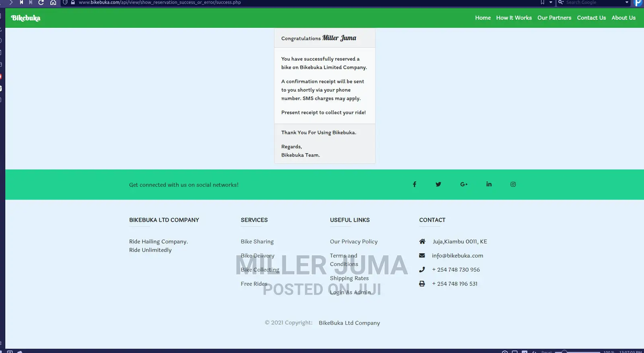Click the BIKEBUKA LTD COMPANY heading
Image resolution: width=644 pixels, height=353 pixels.
click(164, 220)
